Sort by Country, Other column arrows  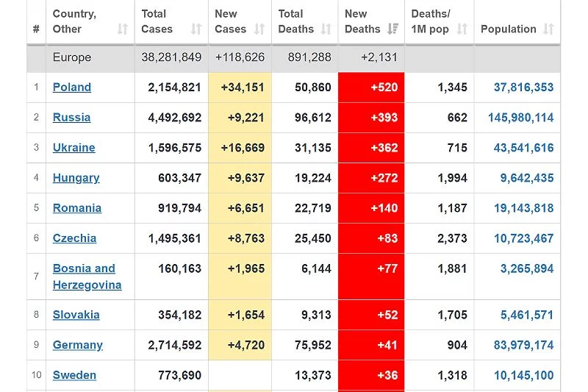coord(123,29)
